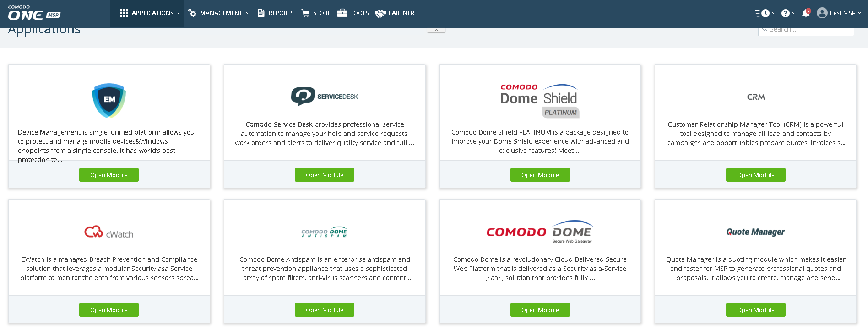Expand the help dropdown arrow

point(793,13)
